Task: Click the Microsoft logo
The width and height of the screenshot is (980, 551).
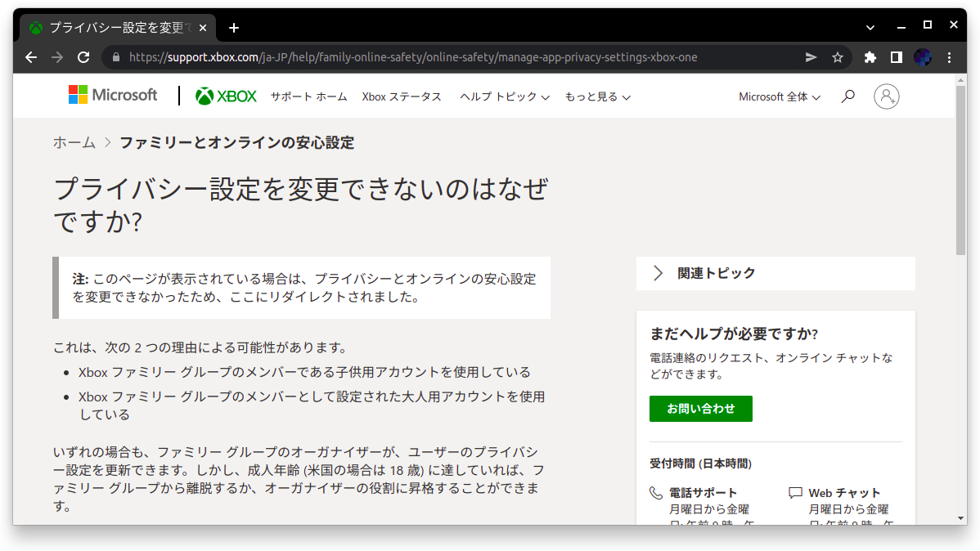Action: click(112, 95)
